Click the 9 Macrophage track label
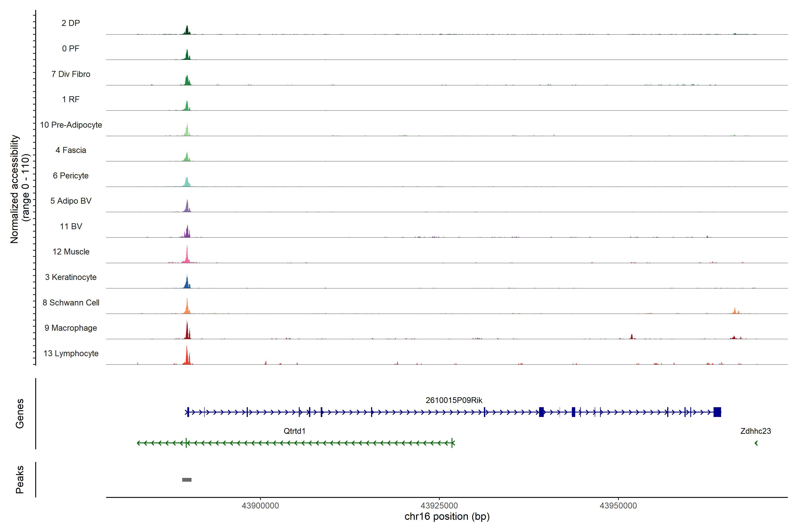The image size is (798, 532). tap(70, 328)
